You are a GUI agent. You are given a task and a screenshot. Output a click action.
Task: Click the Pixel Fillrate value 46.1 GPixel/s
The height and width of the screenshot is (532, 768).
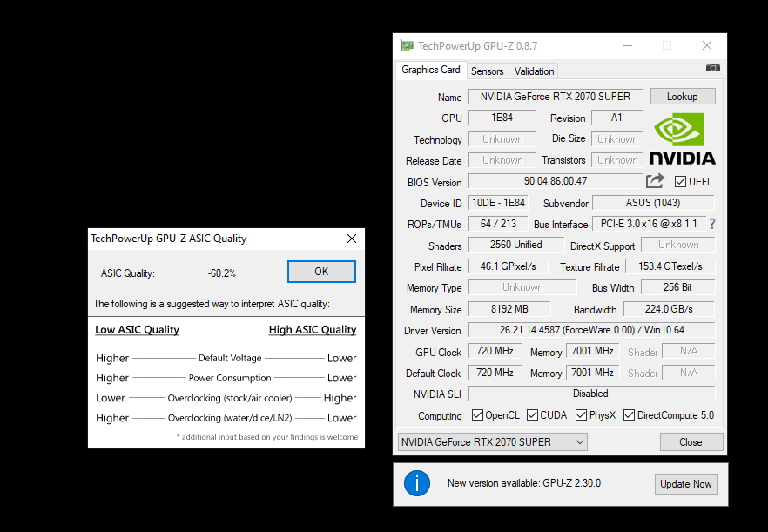click(x=508, y=266)
